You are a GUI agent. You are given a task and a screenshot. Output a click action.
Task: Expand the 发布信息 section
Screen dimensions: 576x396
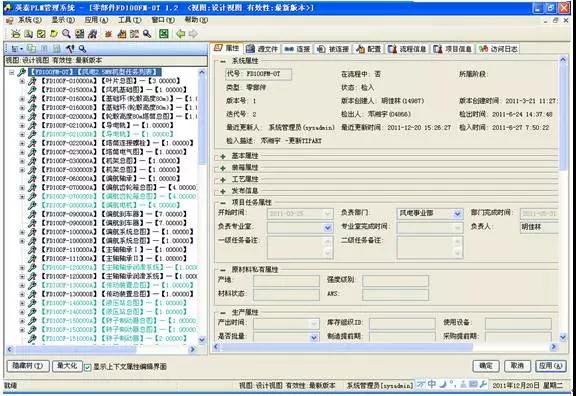pyautogui.click(x=223, y=191)
